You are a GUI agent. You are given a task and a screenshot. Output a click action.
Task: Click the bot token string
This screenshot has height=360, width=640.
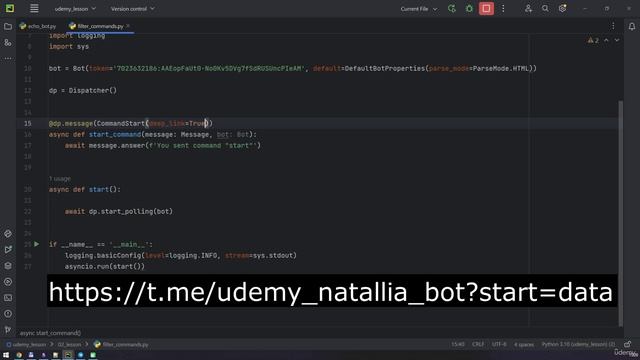point(209,69)
